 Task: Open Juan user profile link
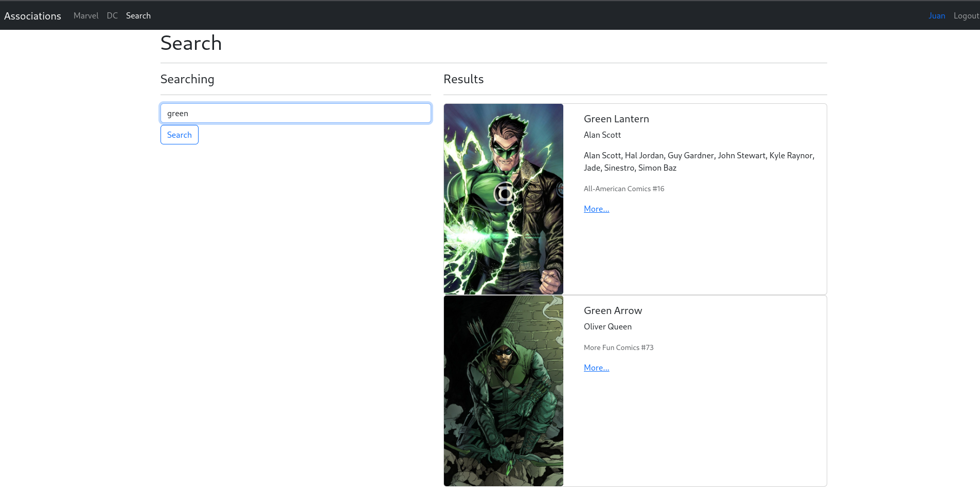[x=937, y=16]
